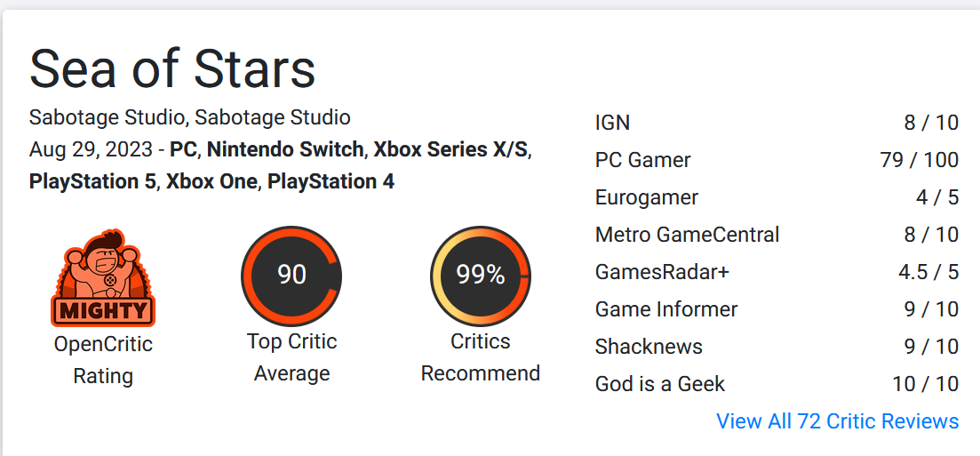This screenshot has width=980, height=456.
Task: Click the Xbox One platform link
Action: tap(211, 182)
